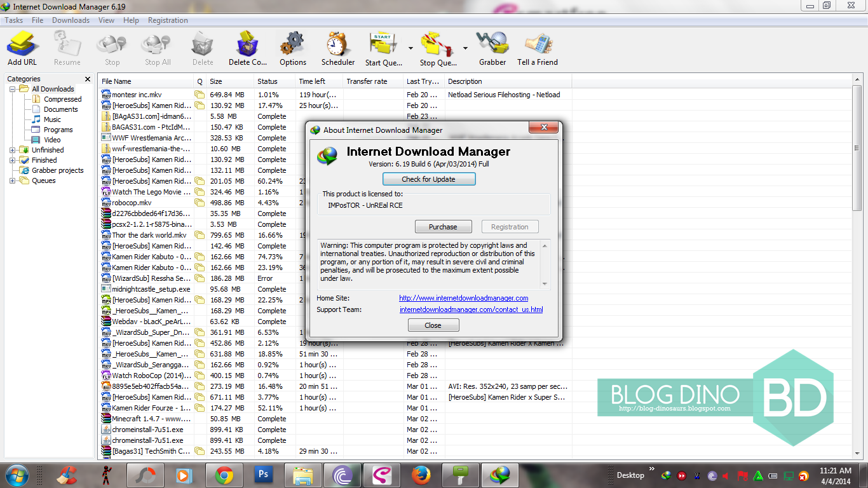Click the queue icon in montesr inc.mkv row
Screen dimensions: 868x488
[200, 95]
